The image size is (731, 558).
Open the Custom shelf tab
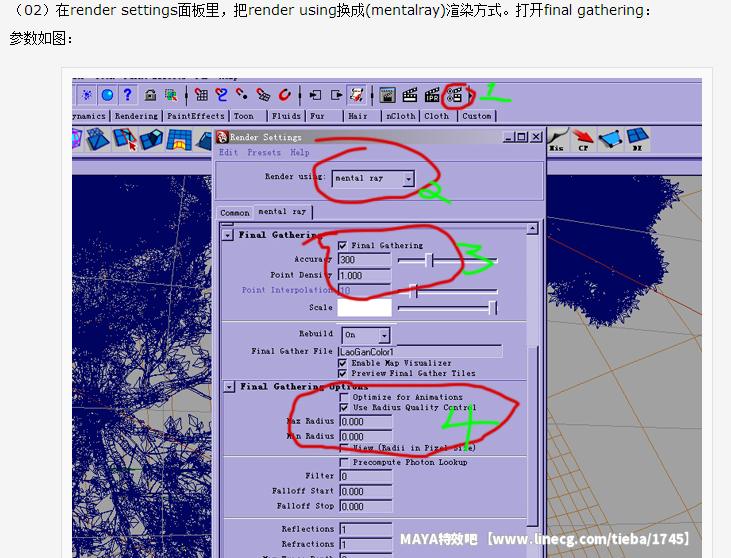(x=476, y=116)
